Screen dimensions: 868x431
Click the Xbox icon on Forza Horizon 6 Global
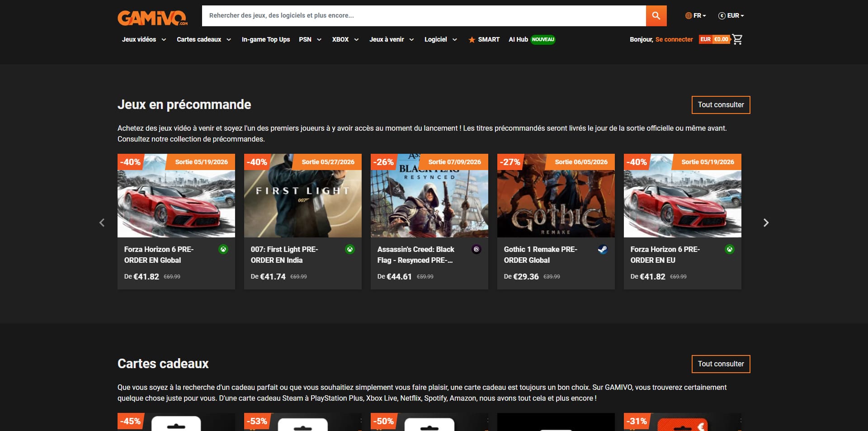[x=223, y=249]
